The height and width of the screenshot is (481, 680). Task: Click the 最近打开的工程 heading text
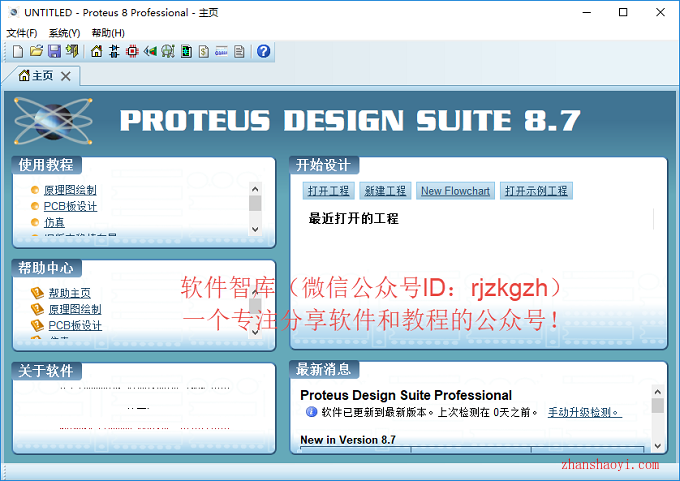(353, 218)
